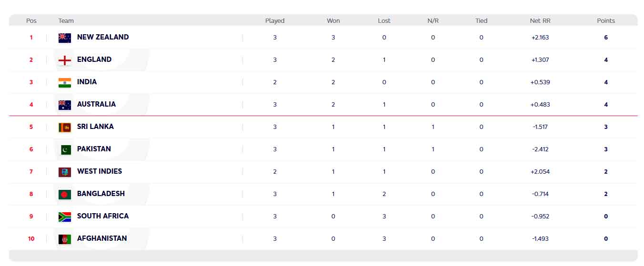Select the Net RR column header
The height and width of the screenshot is (266, 644).
[540, 21]
